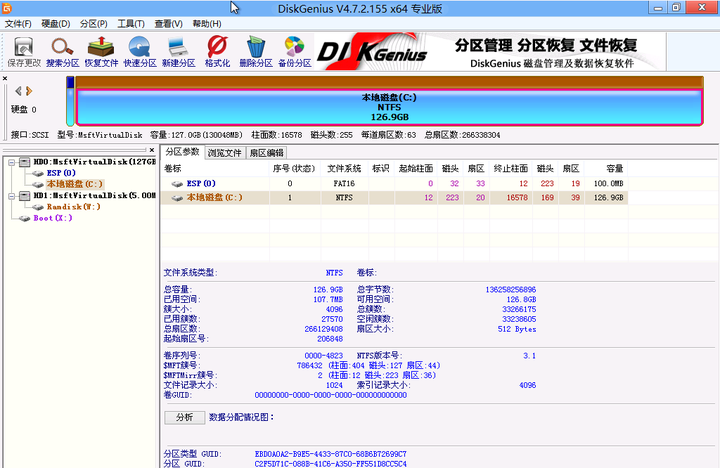Click the 文件系统 column header
Image resolution: width=720 pixels, height=468 pixels.
[344, 169]
